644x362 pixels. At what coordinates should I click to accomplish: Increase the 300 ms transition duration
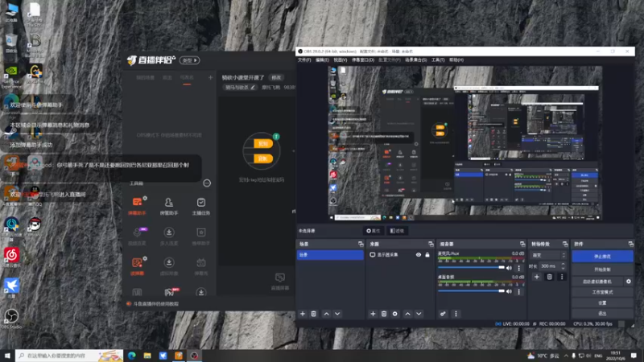pyautogui.click(x=563, y=265)
